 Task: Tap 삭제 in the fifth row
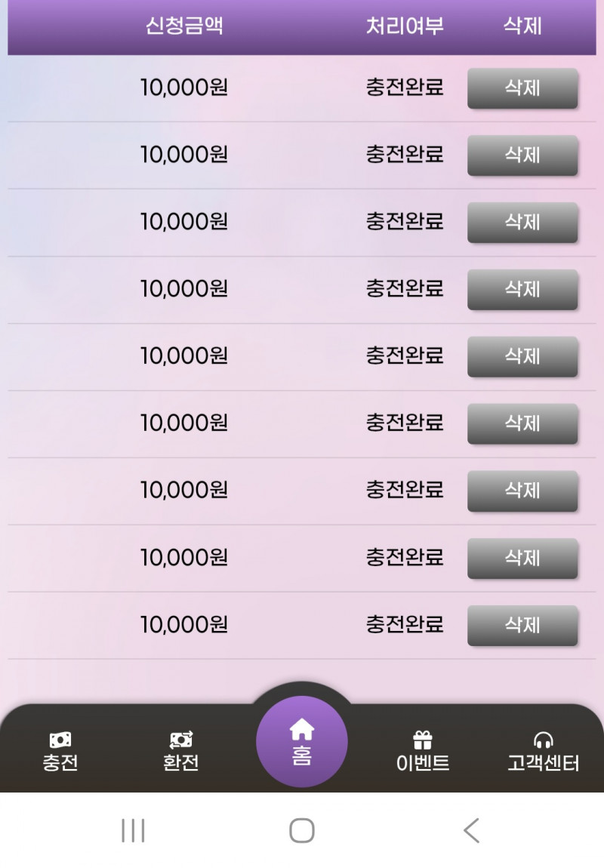(522, 357)
